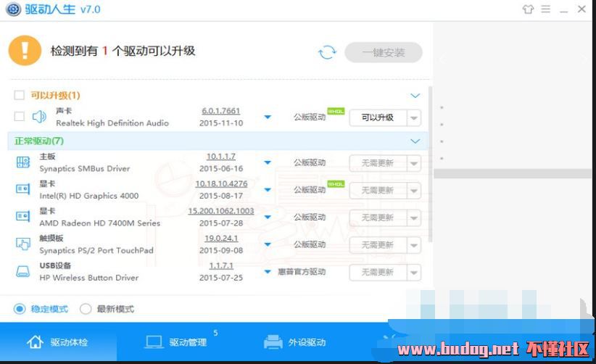Click the refresh scan icon
Image resolution: width=596 pixels, height=364 pixels.
pyautogui.click(x=327, y=52)
